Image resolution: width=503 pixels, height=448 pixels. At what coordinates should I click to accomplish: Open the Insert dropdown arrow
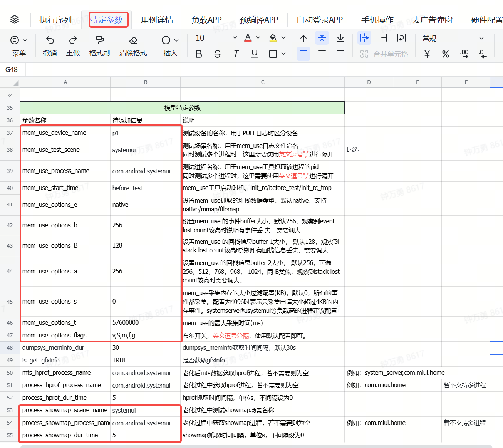coord(176,40)
